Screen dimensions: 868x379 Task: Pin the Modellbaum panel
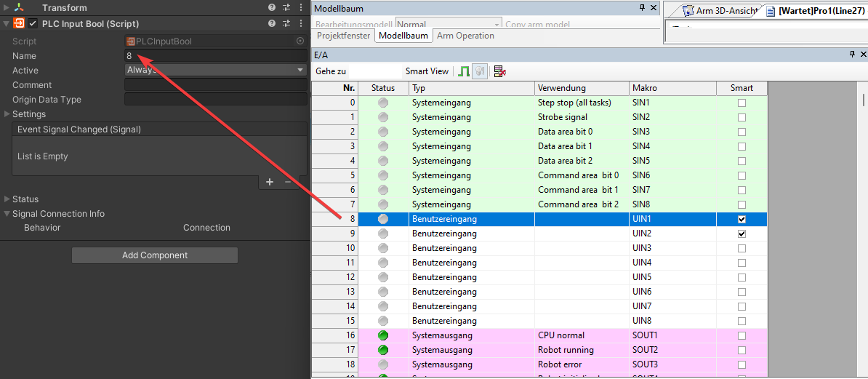tap(642, 8)
